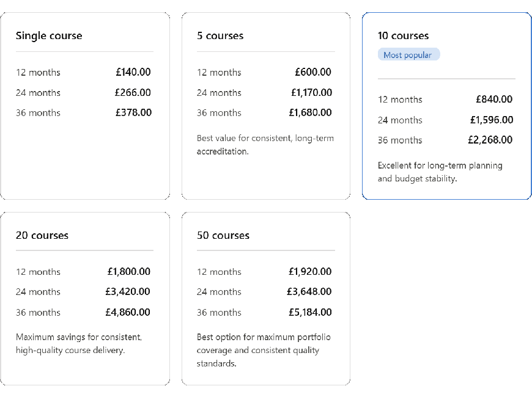Pick the £840.00 price for 10 courses
This screenshot has height=397, width=532.
tap(494, 99)
